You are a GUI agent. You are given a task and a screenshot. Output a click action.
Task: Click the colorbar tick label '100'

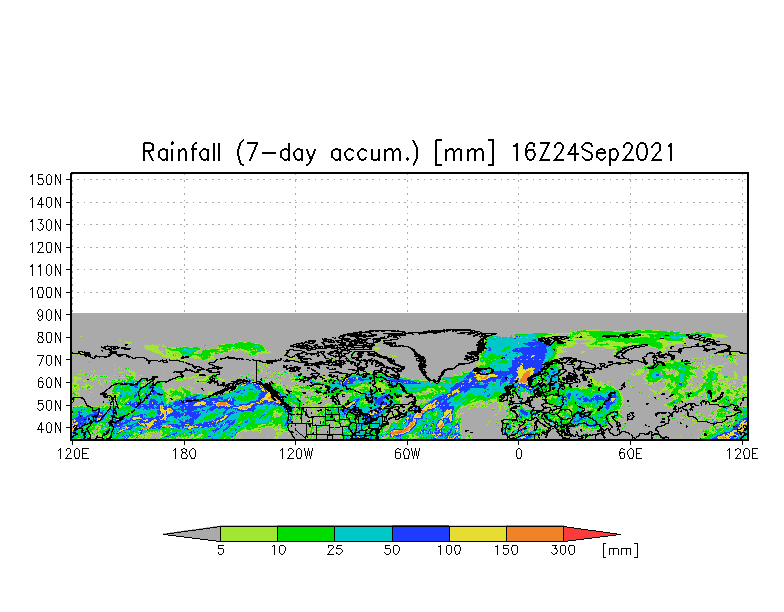[x=449, y=550]
